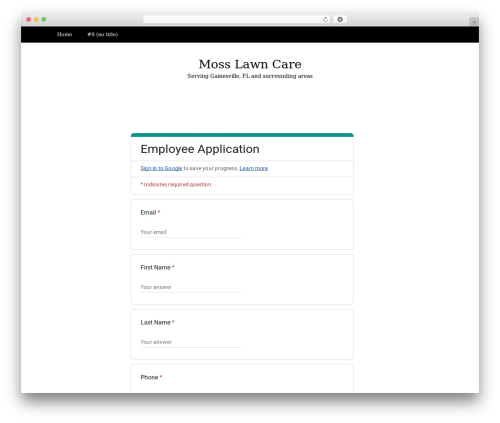Minimize window using yellow button
This screenshot has width=500, height=423.
tap(36, 19)
